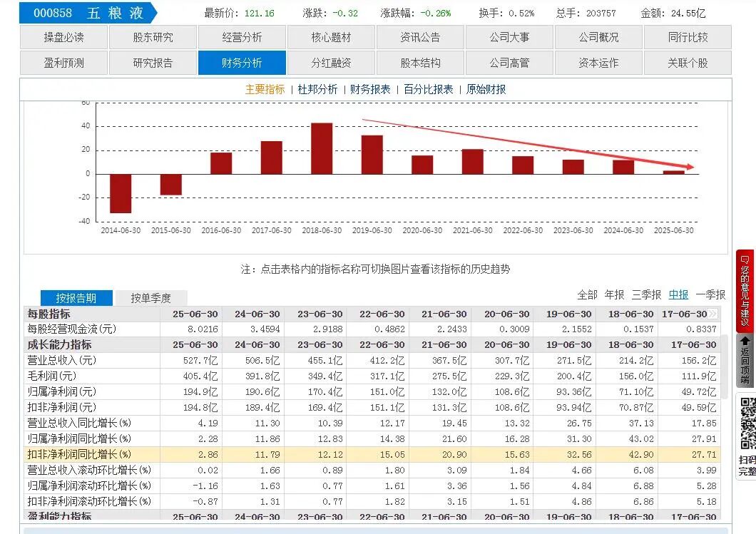Switch to 杜邦分析 sub-tab

pyautogui.click(x=317, y=89)
